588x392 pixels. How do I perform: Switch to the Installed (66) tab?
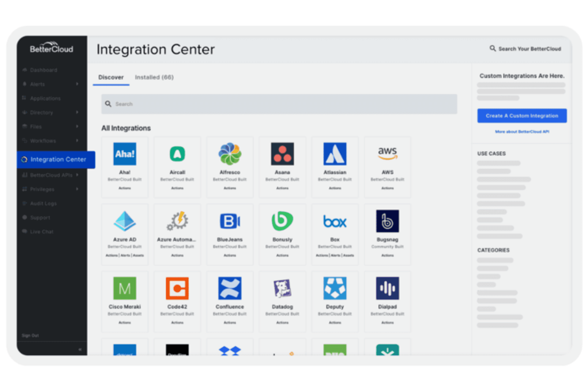click(154, 77)
